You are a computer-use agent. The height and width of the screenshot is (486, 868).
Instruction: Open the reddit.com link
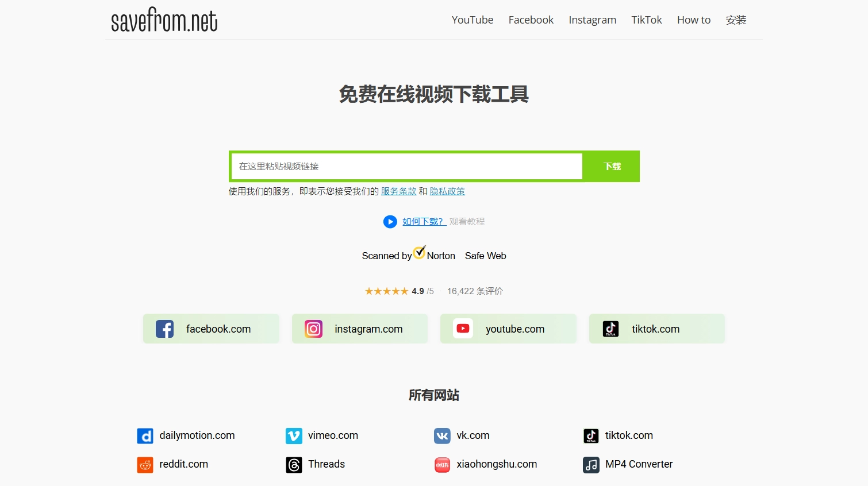(184, 464)
